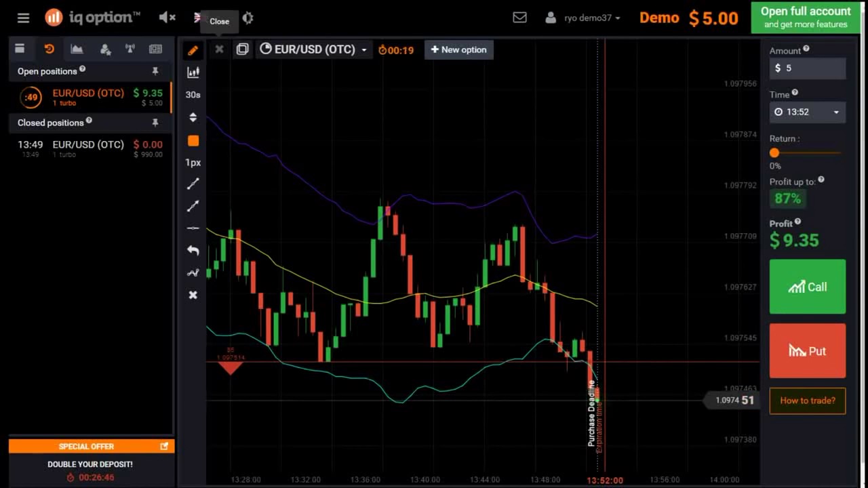Close the chart with the X icon

219,49
